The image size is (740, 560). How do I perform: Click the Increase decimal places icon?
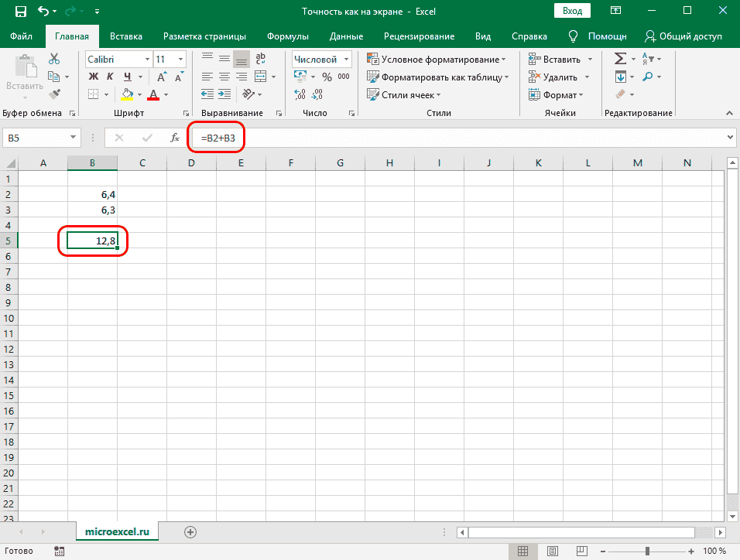pos(300,94)
